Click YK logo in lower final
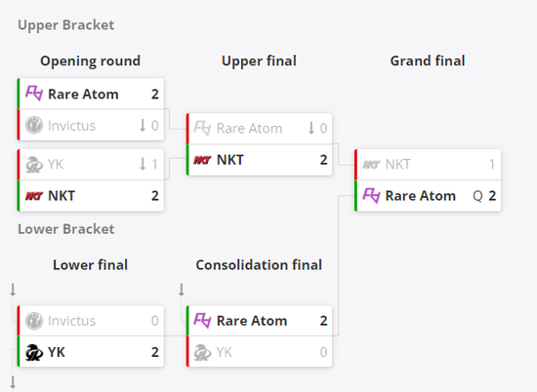The height and width of the screenshot is (392, 537). point(34,352)
